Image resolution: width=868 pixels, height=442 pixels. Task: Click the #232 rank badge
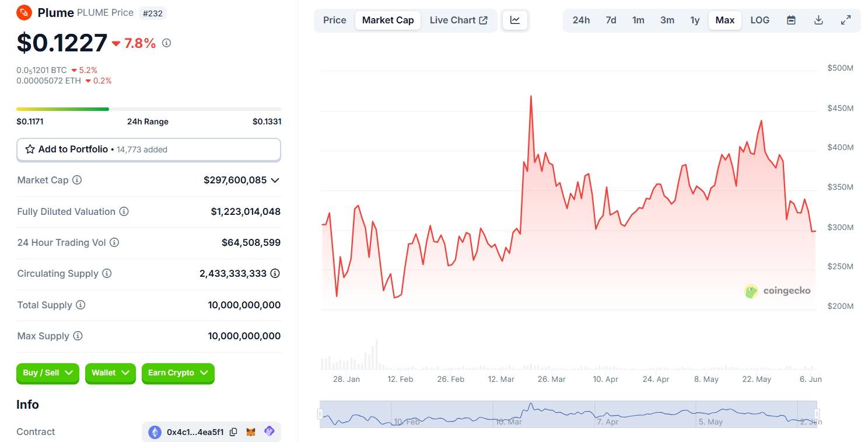(153, 12)
